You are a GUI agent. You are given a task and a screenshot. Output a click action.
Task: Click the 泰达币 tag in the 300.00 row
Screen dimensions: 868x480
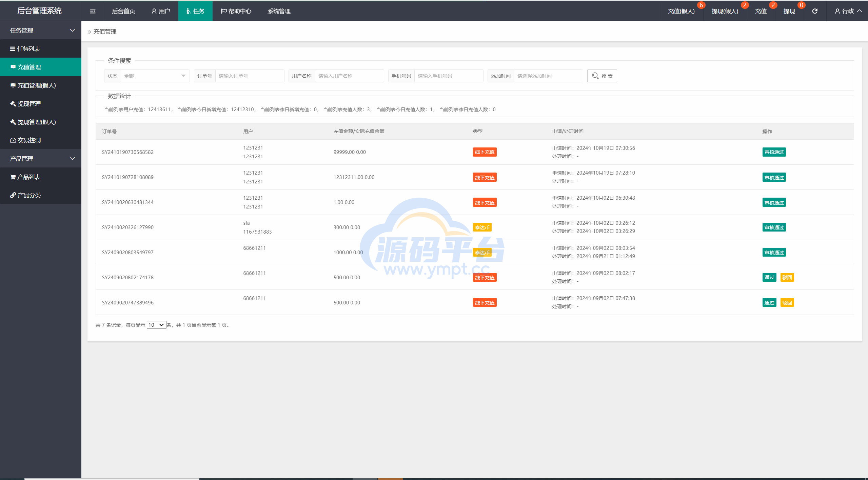coord(482,227)
